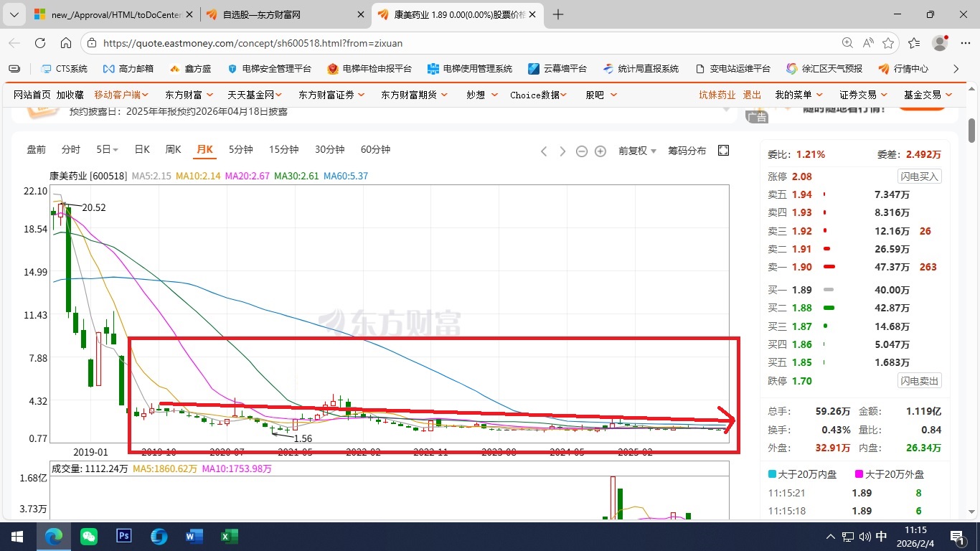Select the 15分钟 chart tab
The height and width of the screenshot is (551, 980).
pos(283,150)
